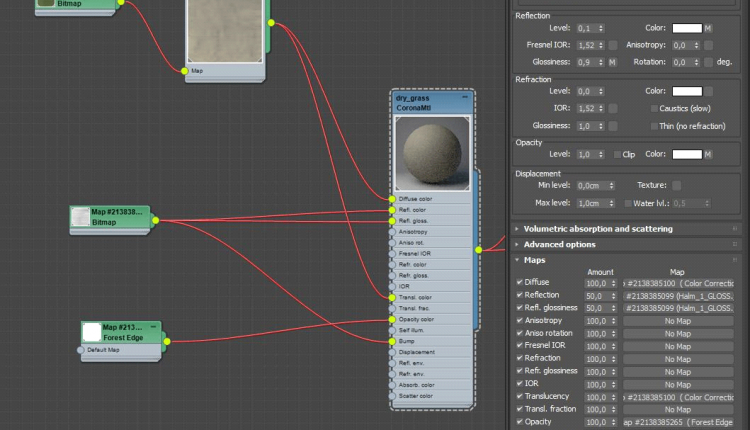Click the Opacity color M map button
Screen dimensions: 750x430
tap(708, 155)
